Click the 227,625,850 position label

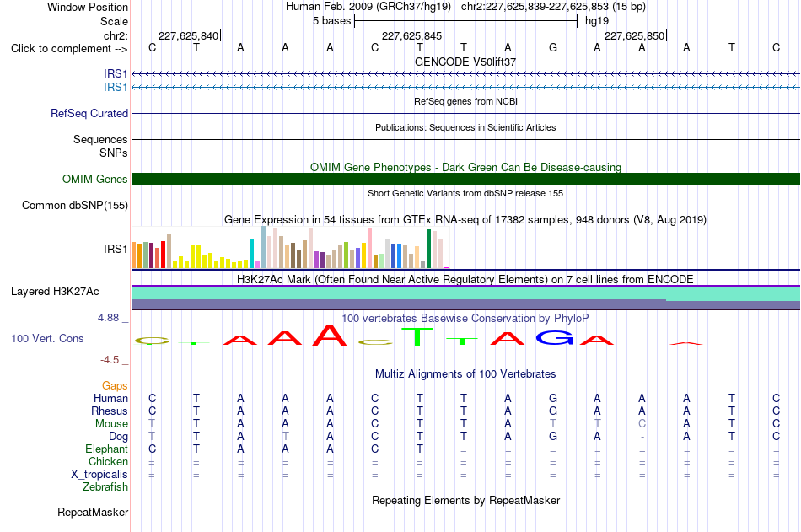(x=634, y=35)
